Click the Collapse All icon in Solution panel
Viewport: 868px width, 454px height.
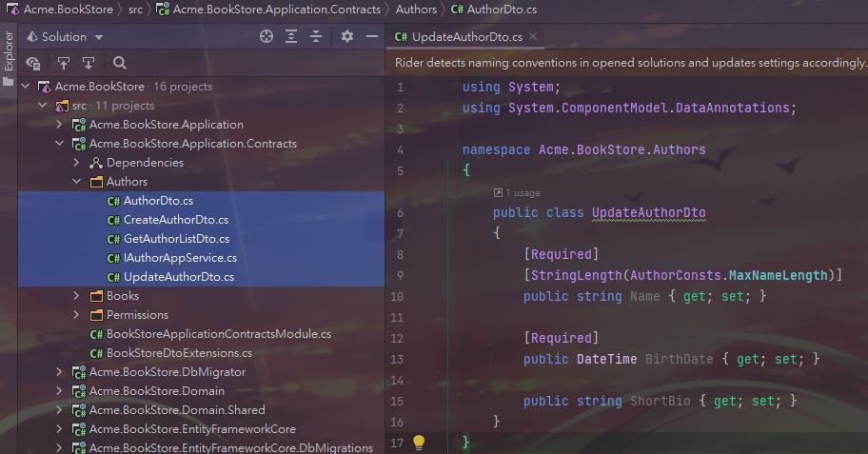316,36
